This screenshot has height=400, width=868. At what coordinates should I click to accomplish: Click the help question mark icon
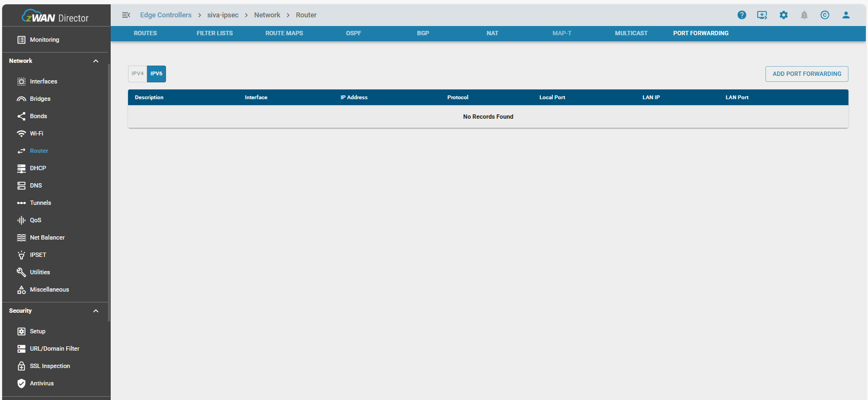pyautogui.click(x=742, y=15)
